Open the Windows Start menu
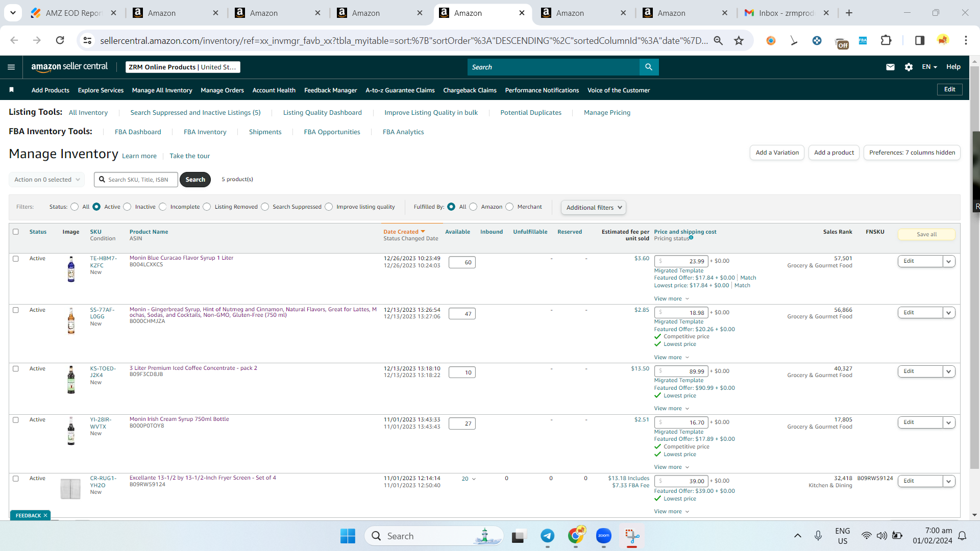 (348, 536)
